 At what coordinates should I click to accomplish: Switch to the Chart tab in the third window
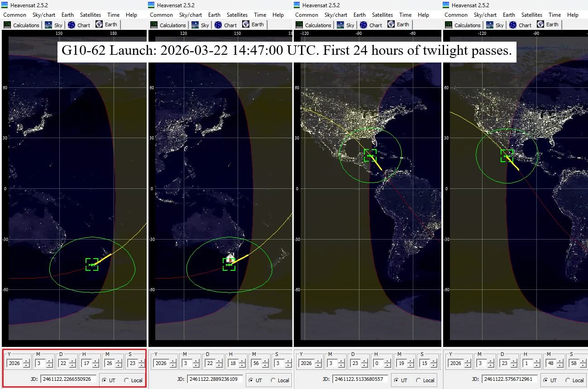coord(371,25)
